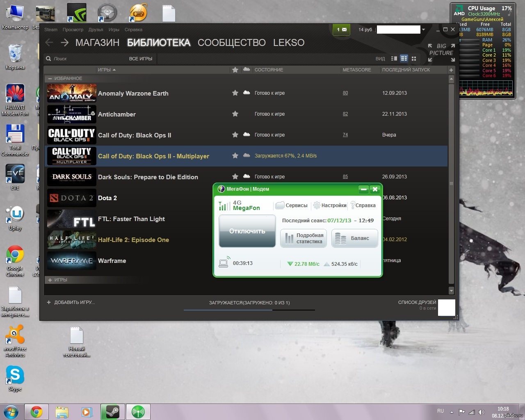Go to СООБЩЕСТВО tab

point(232,43)
